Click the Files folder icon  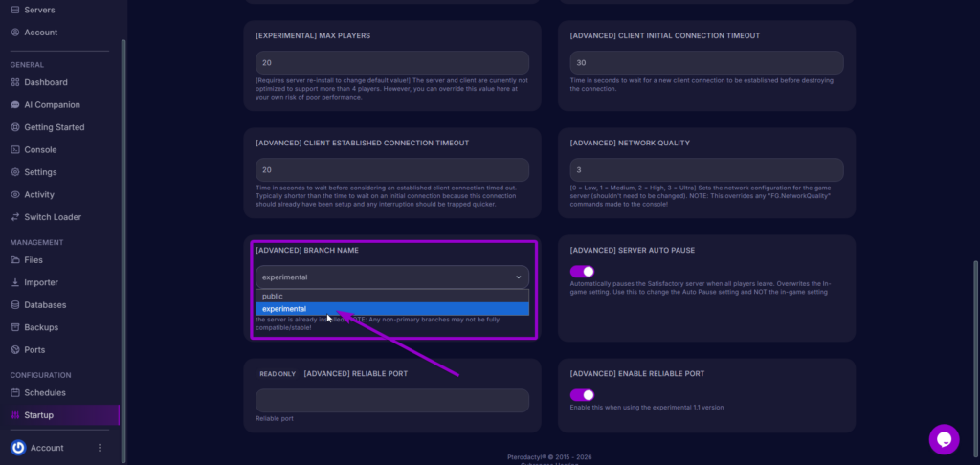coord(15,260)
